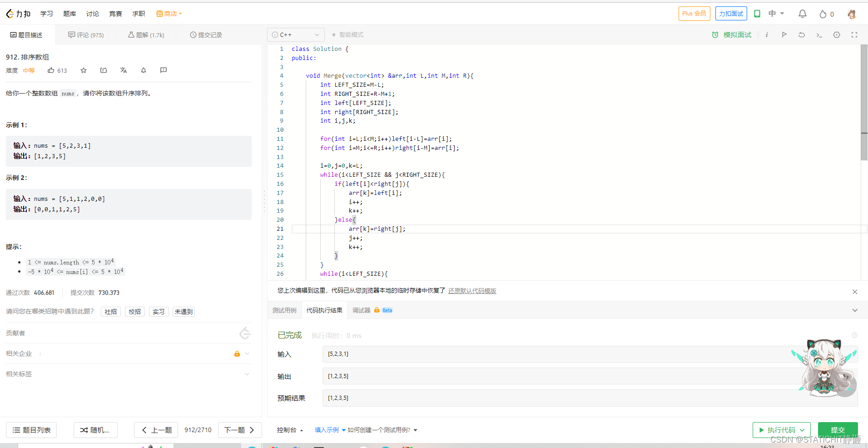Screen dimensions: 868x448
Task: Click the flame streak counter icon
Action: [x=823, y=14]
